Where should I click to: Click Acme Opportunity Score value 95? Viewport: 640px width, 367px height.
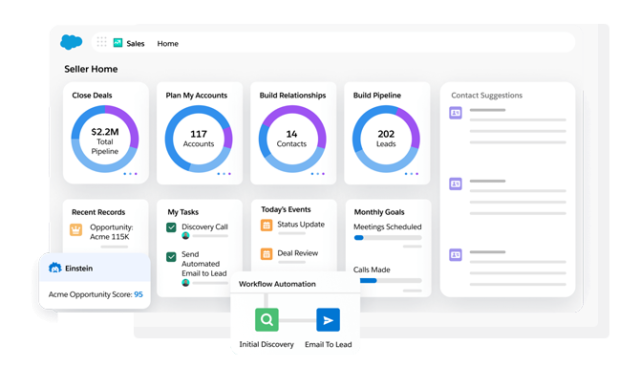(x=138, y=294)
